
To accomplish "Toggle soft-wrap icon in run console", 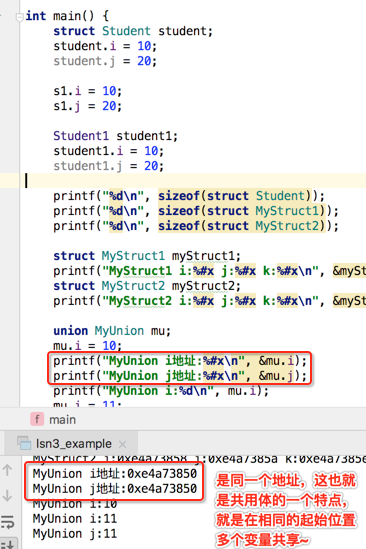I will click(7, 521).
